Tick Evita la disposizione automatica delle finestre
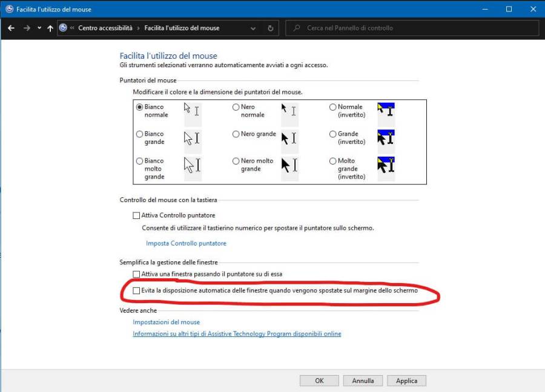Screen dimensions: 545x392 (136, 291)
